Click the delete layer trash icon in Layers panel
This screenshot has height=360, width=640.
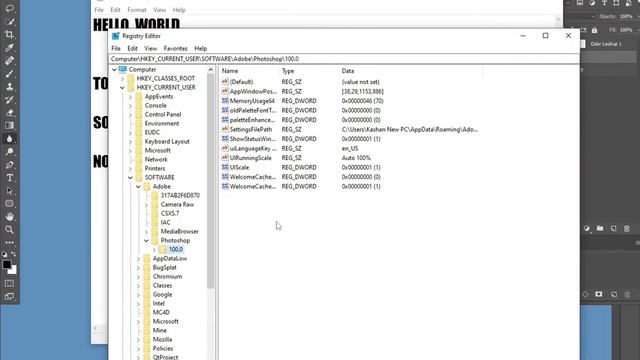pos(627,229)
